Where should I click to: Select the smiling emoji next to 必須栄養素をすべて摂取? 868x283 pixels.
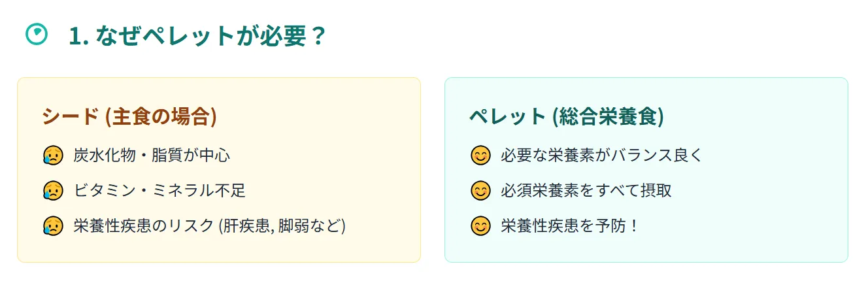(480, 191)
